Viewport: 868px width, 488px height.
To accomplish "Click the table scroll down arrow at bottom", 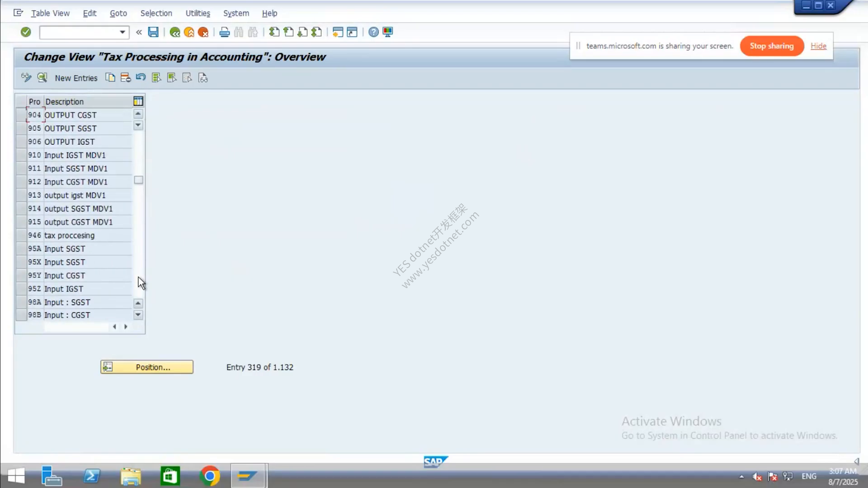I will pos(138,315).
